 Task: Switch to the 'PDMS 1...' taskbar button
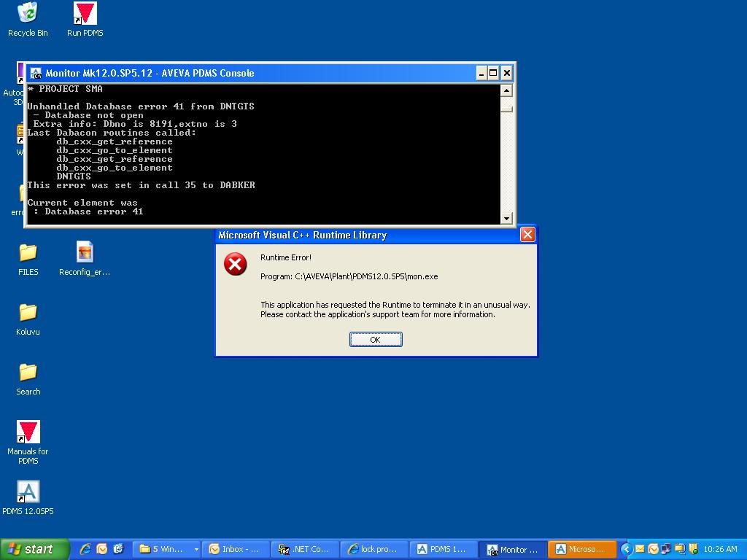(443, 549)
